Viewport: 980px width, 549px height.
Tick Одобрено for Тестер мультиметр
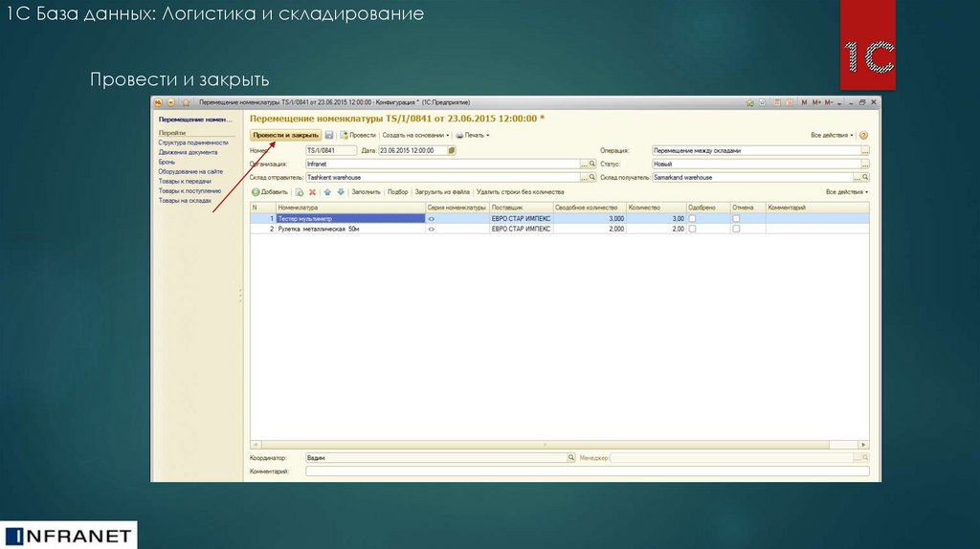click(x=692, y=219)
